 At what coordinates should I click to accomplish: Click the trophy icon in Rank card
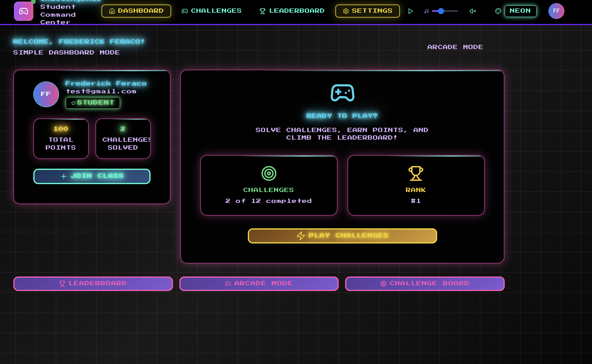(x=416, y=174)
